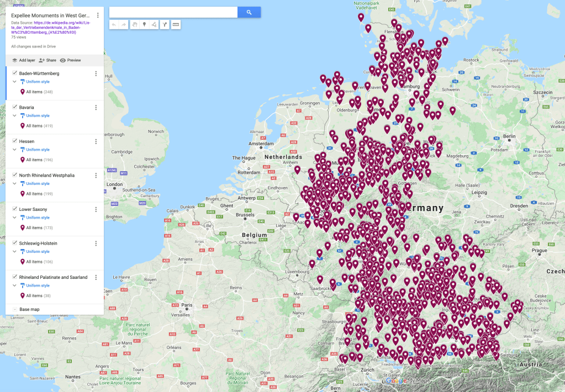
Task: Expand the Base map options arrow
Action: (x=14, y=310)
